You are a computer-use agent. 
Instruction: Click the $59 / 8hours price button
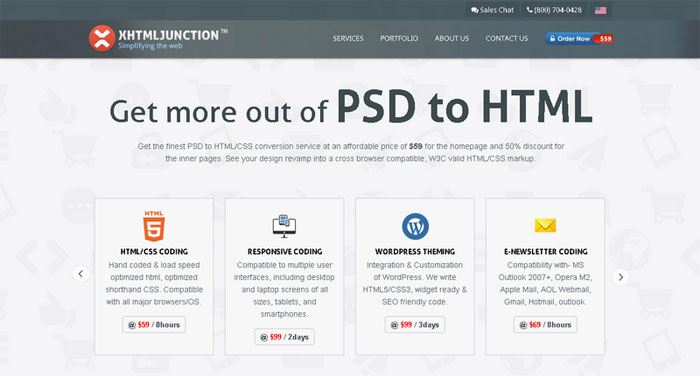point(154,325)
